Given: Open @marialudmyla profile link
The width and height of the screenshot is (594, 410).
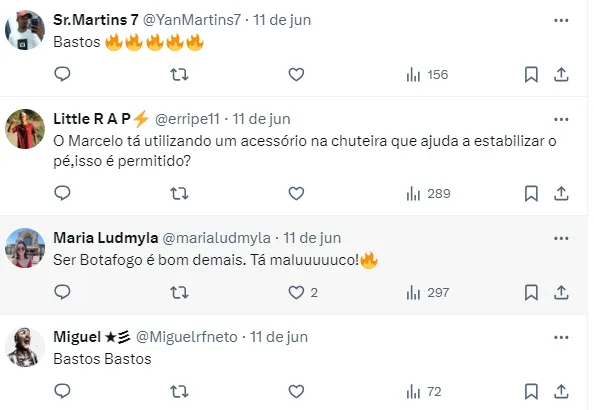Looking at the screenshot, I should [x=216, y=238].
